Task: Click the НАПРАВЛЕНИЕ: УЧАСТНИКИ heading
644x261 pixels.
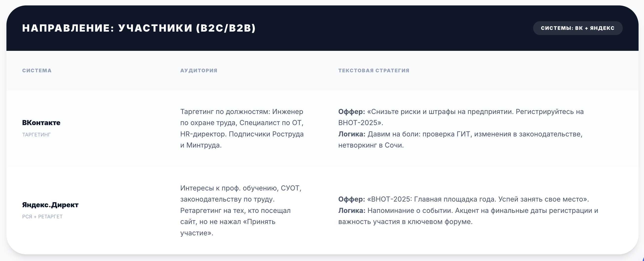Action: (139, 28)
